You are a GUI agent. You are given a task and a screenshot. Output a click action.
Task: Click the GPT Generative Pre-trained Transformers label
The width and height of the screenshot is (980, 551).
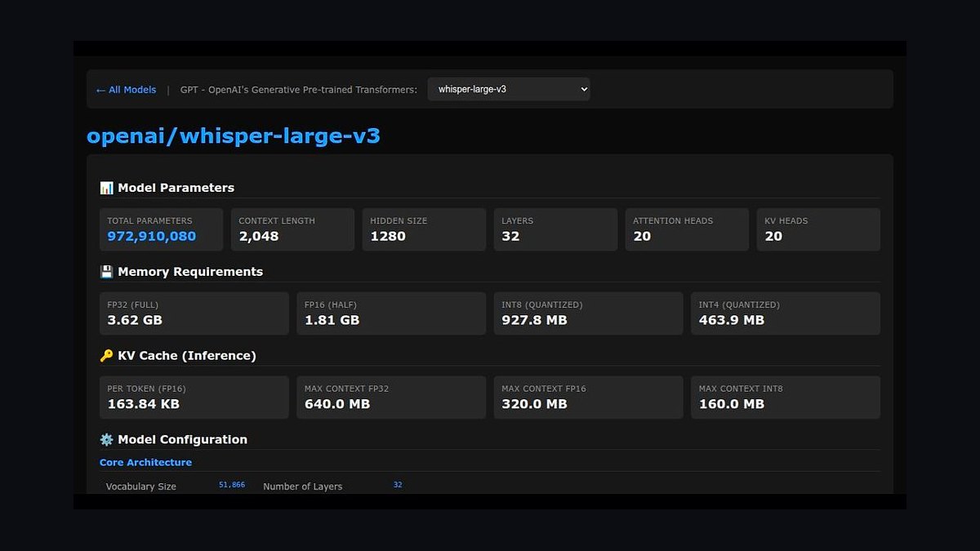click(x=299, y=90)
